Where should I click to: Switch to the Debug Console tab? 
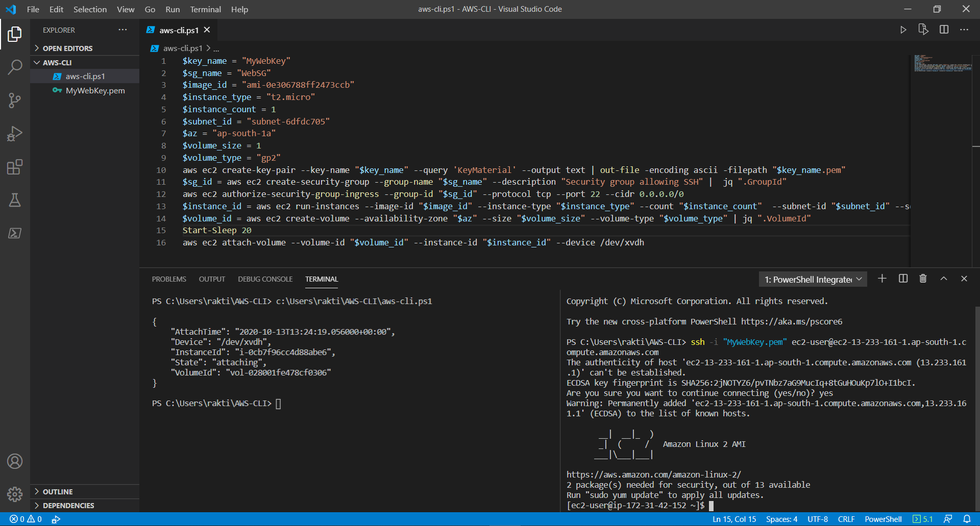click(265, 279)
